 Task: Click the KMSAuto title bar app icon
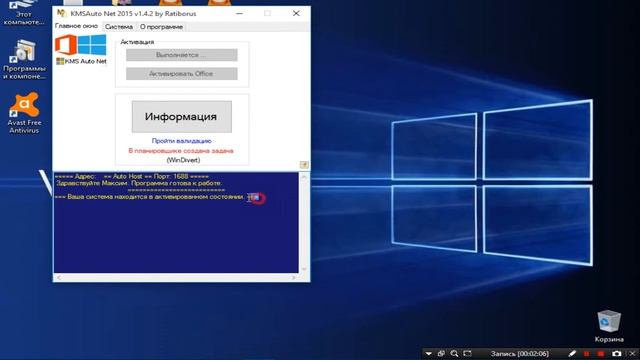(61, 13)
